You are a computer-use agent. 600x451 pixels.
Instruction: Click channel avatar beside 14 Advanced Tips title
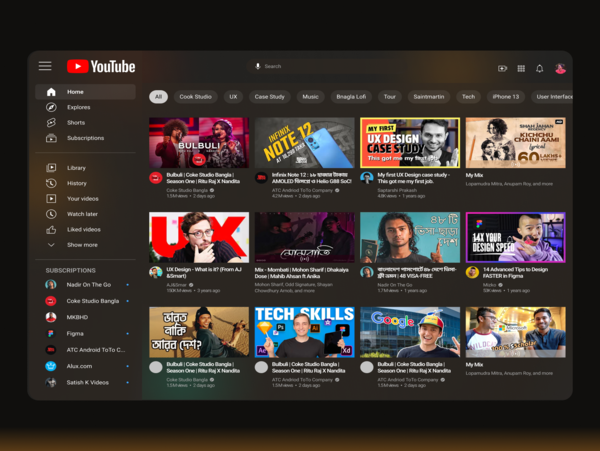[x=472, y=272]
